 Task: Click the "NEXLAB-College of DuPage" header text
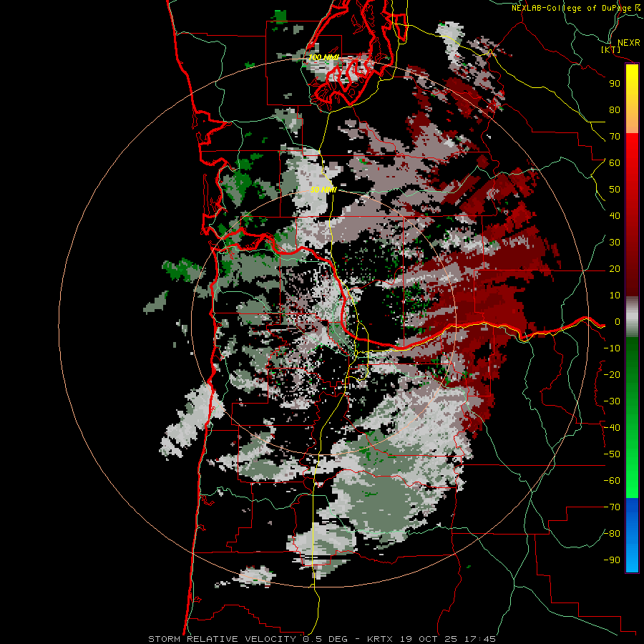coord(572,8)
